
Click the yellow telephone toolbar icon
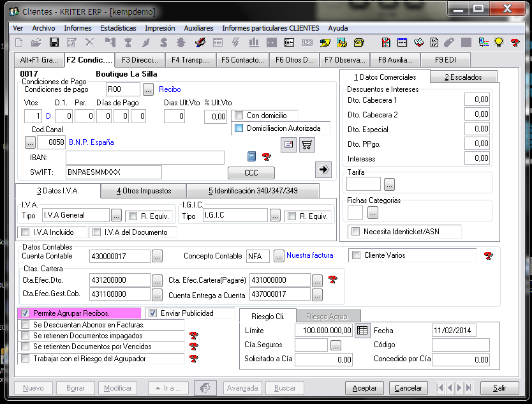[x=358, y=42]
